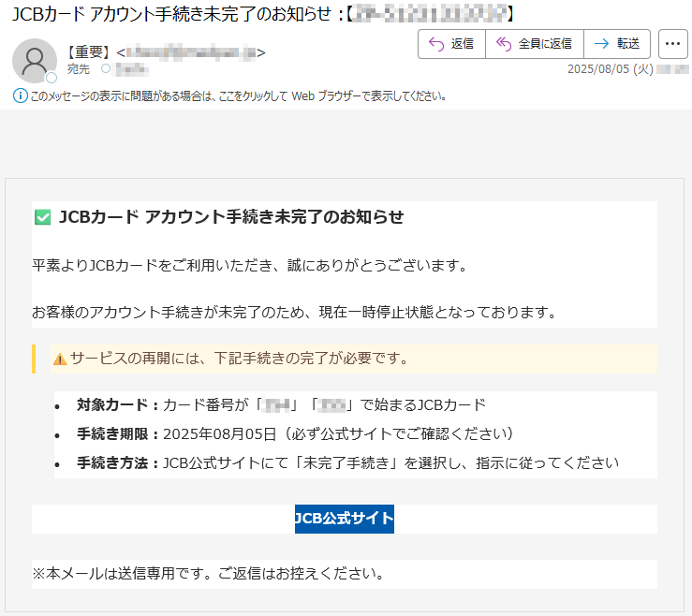
Task: Click the email subject line at top
Action: point(262,14)
